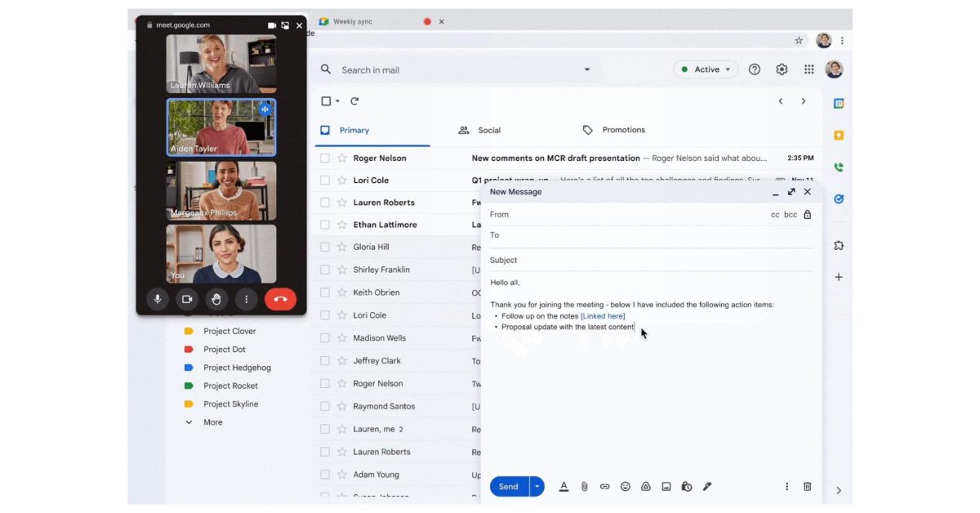Image resolution: width=980 pixels, height=513 pixels.
Task: End the call with red hang-up button
Action: pyautogui.click(x=280, y=299)
